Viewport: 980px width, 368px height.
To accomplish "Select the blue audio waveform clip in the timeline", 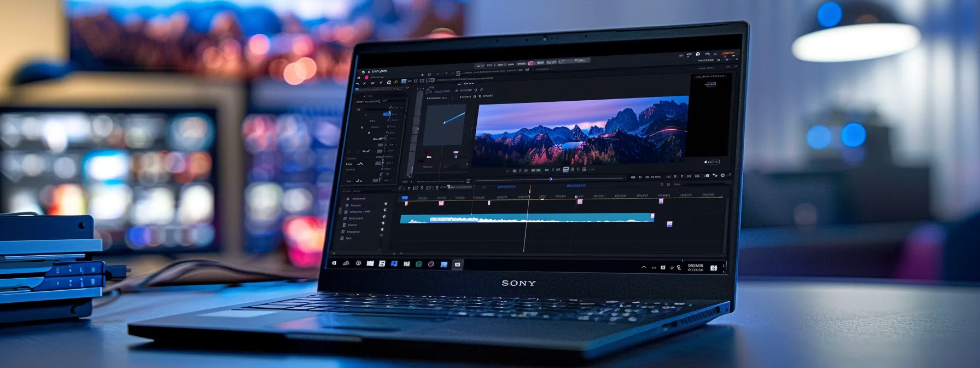I will (x=527, y=219).
